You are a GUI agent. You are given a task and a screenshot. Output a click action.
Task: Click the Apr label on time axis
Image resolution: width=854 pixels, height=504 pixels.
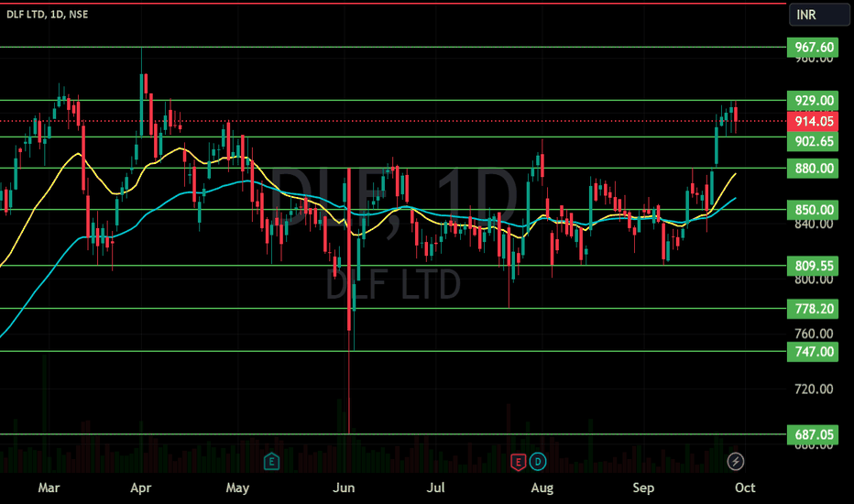coord(140,488)
